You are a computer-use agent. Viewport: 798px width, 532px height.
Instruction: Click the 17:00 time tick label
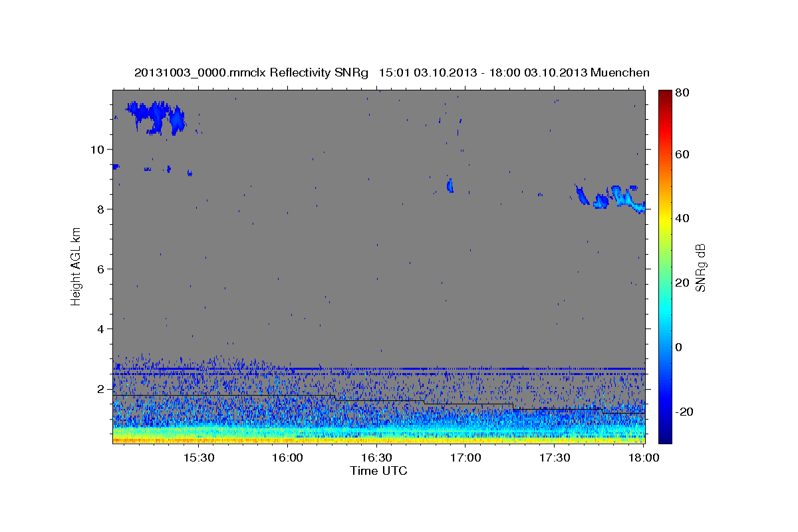click(465, 458)
